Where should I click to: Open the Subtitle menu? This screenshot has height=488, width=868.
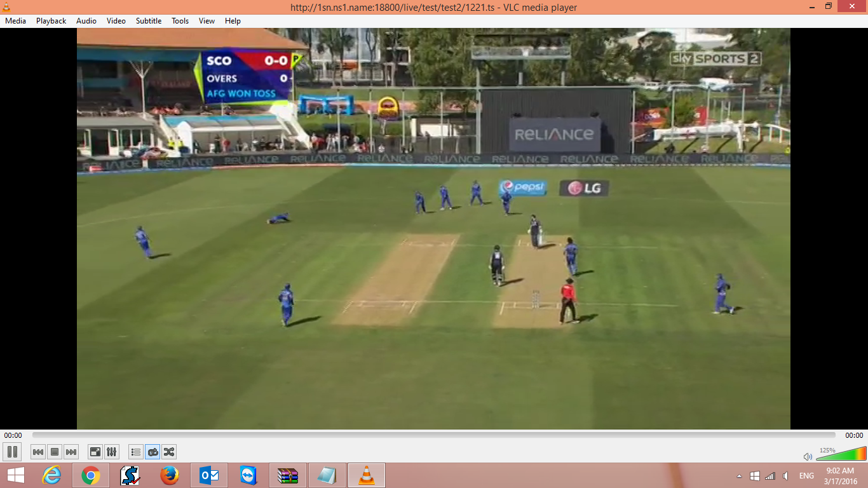[149, 21]
